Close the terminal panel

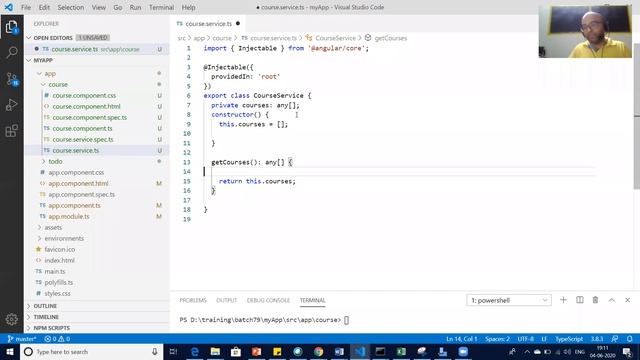[627, 300]
